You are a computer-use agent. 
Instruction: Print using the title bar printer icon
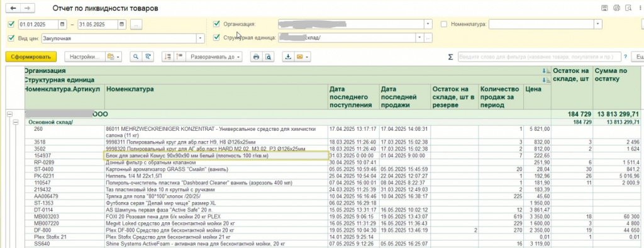(x=616, y=8)
